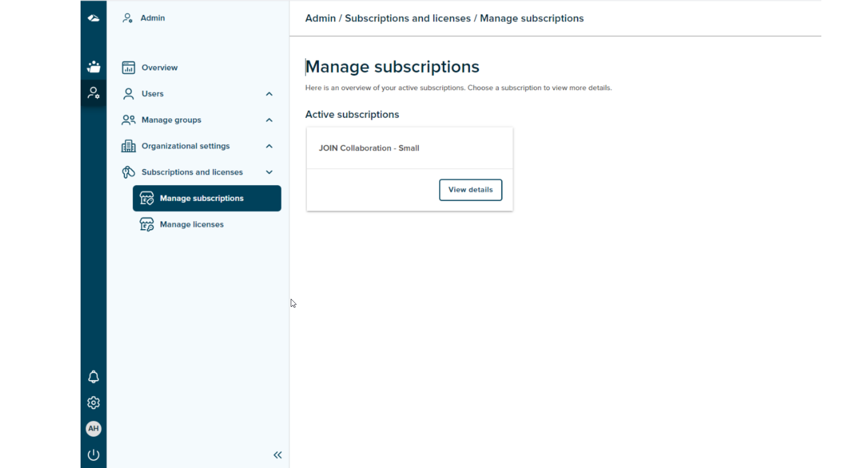Click JOIN Collaboration - Small card title
The image size is (868, 468).
(x=369, y=148)
